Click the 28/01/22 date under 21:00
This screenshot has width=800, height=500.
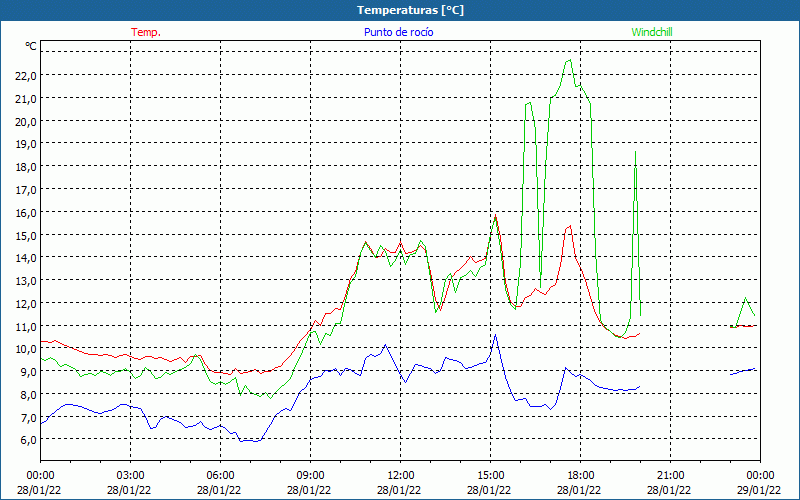pyautogui.click(x=669, y=490)
